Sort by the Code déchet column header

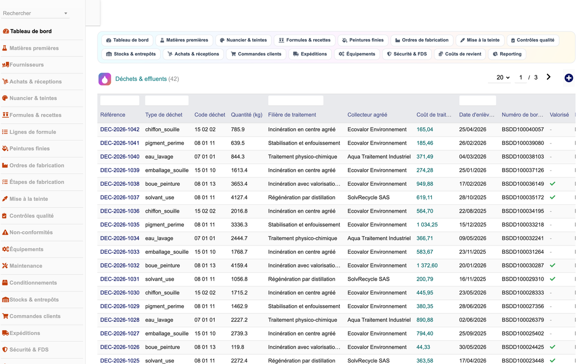tap(210, 115)
